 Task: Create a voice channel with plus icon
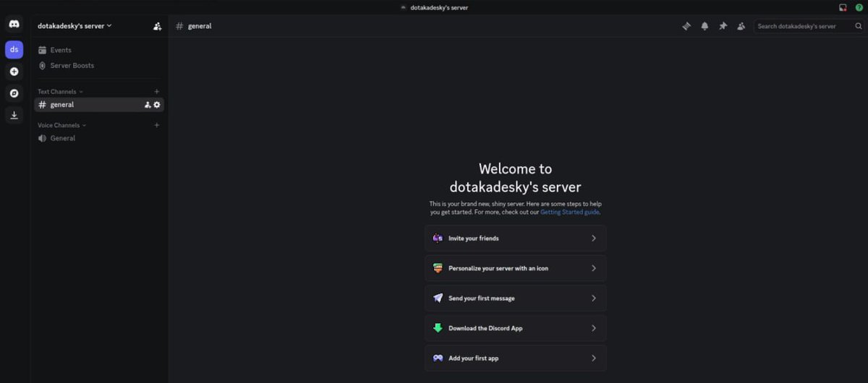pyautogui.click(x=157, y=125)
